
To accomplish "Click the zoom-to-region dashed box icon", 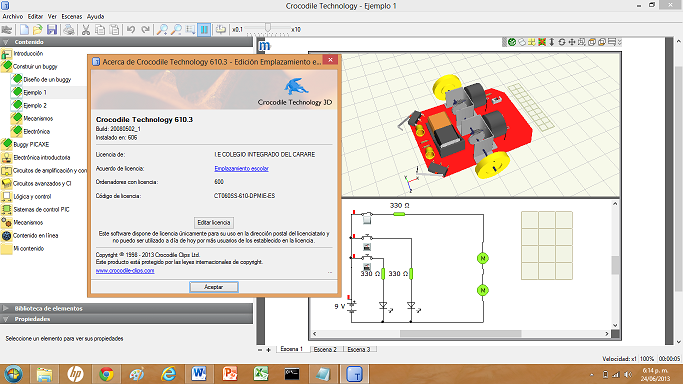I will click(x=582, y=42).
